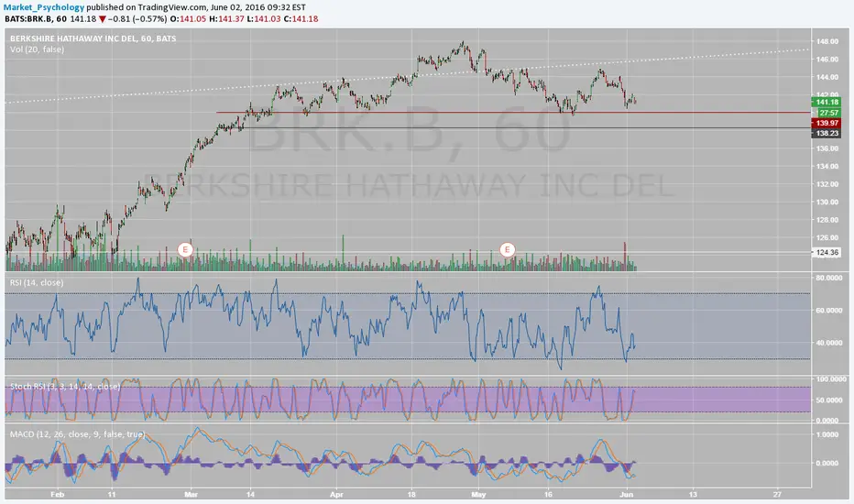Click the Apr label on time axis

coord(336,495)
